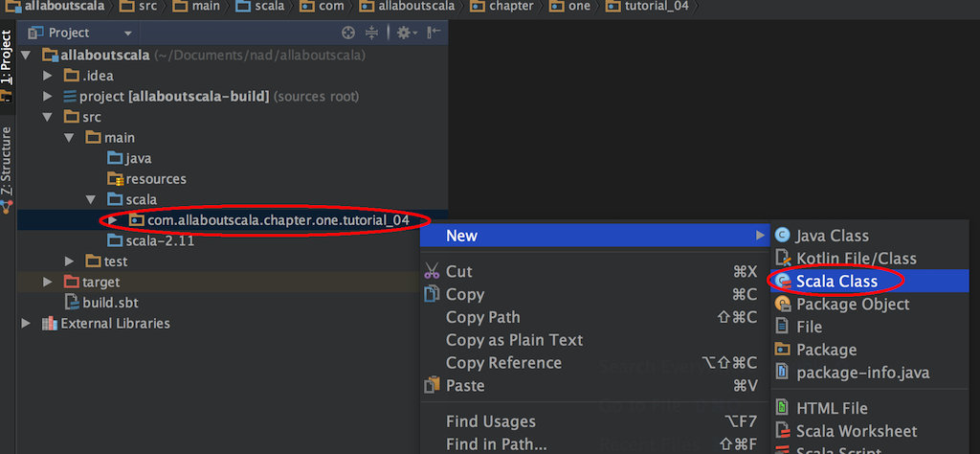Click the one breadcrumb

pyautogui.click(x=570, y=7)
